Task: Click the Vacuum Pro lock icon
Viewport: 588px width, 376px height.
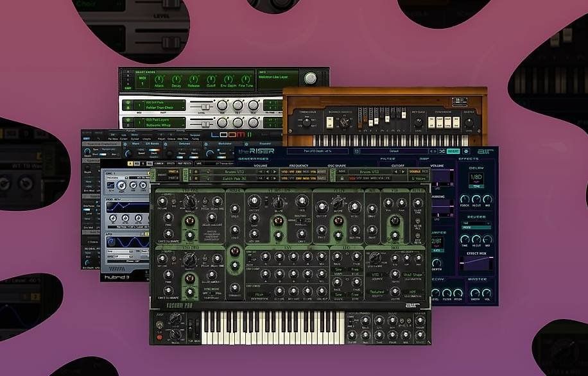Action: coord(342,178)
